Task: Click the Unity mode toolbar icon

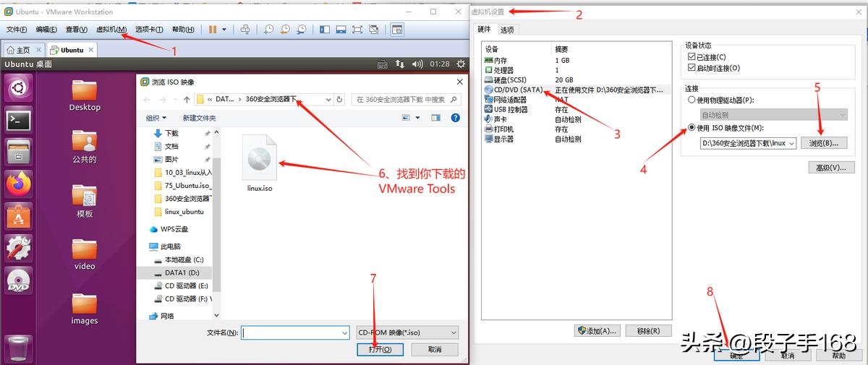Action: click(374, 30)
